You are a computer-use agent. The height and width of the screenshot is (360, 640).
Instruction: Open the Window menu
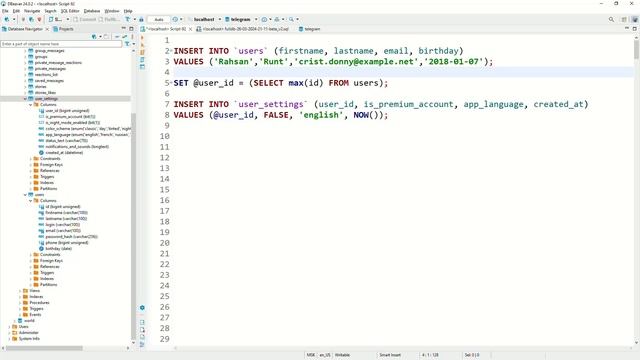coord(112,11)
